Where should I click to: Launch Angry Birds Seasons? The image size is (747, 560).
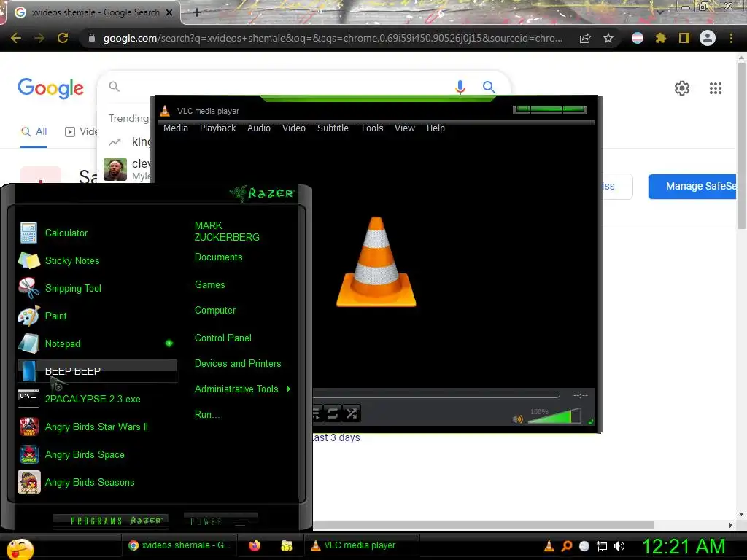tap(97, 483)
